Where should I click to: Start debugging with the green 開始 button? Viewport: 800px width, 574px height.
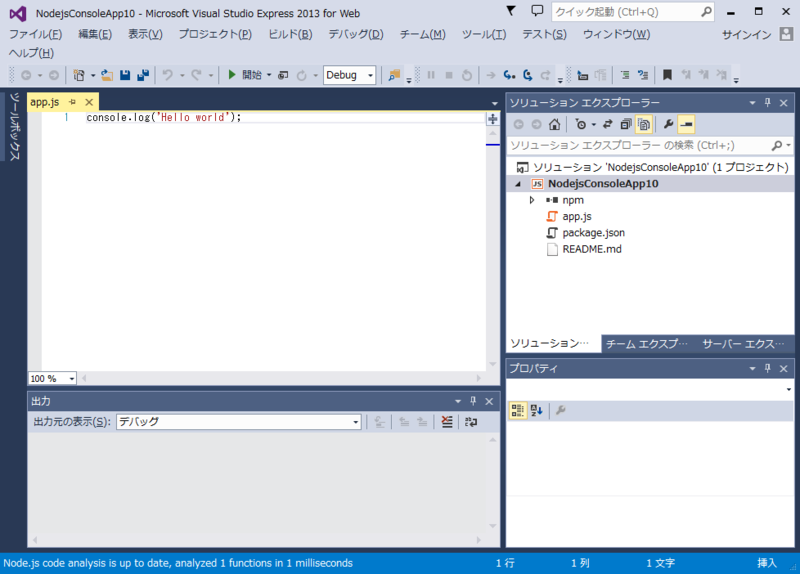click(245, 75)
